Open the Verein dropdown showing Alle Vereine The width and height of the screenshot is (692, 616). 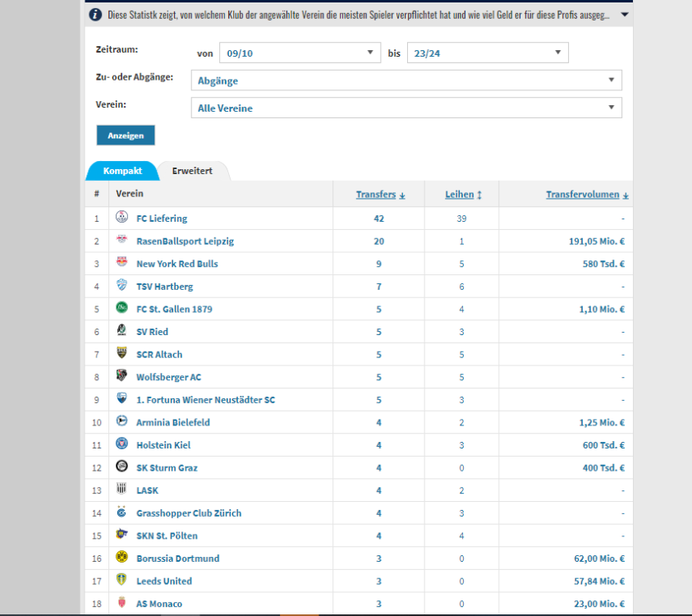tap(406, 108)
